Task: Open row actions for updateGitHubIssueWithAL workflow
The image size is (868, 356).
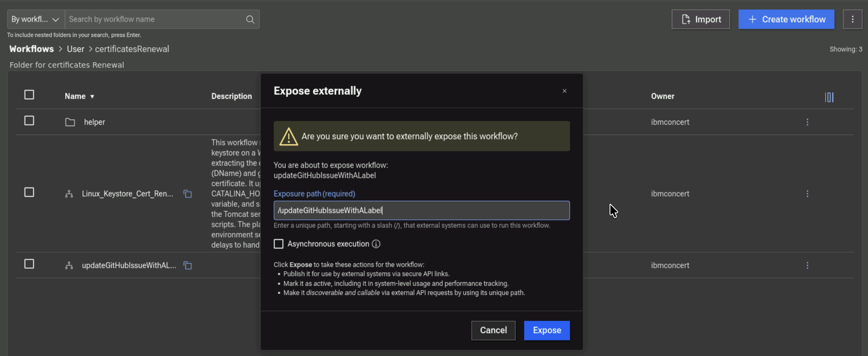Action: pyautogui.click(x=807, y=265)
